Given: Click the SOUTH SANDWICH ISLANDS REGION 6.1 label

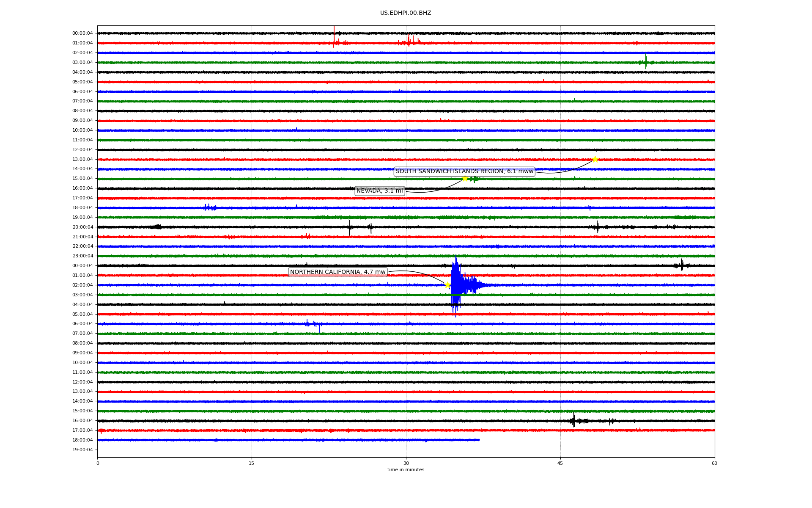Looking at the screenshot, I should tap(464, 171).
